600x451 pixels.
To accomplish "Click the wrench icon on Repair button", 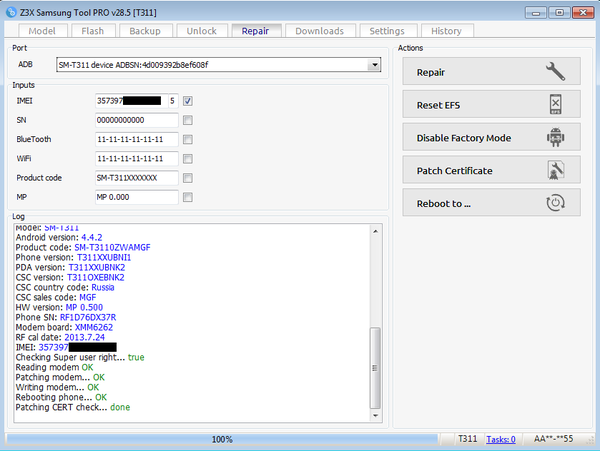I will coord(555,72).
